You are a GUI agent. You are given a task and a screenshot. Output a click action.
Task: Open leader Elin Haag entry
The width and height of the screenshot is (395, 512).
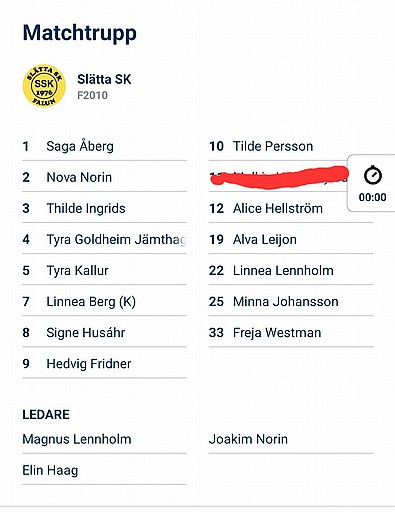(104, 470)
